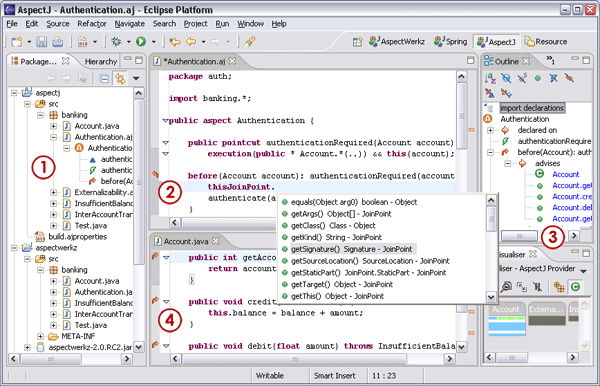This screenshot has height=386, width=600.
Task: Select the AspectJ perspective button
Action: tap(496, 41)
